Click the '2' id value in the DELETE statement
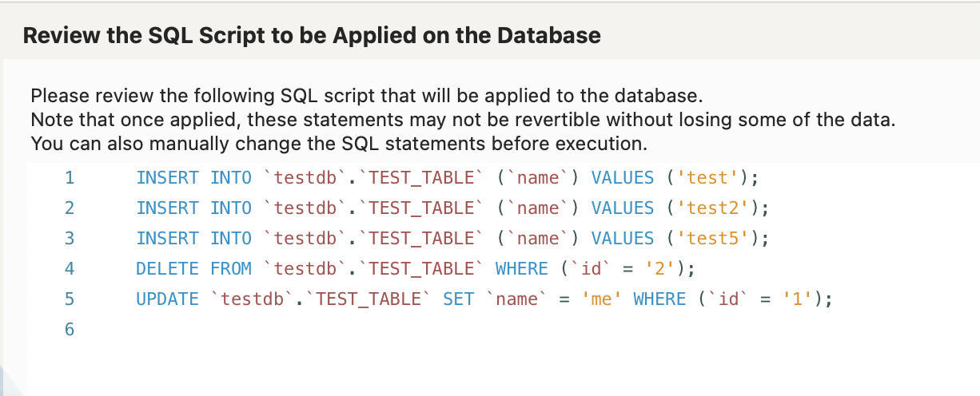This screenshot has width=980, height=396. point(659,268)
